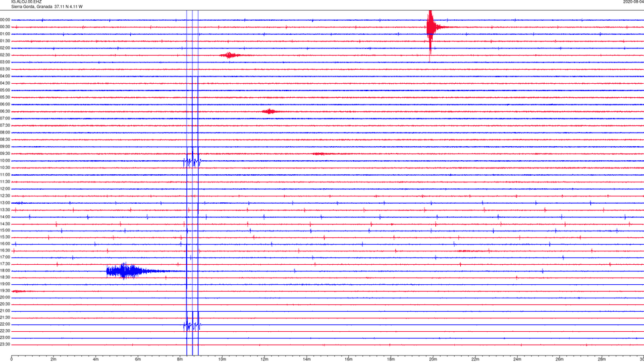Select the 11:00 trace time label
Screen dimensions: 644x362
tap(5, 175)
